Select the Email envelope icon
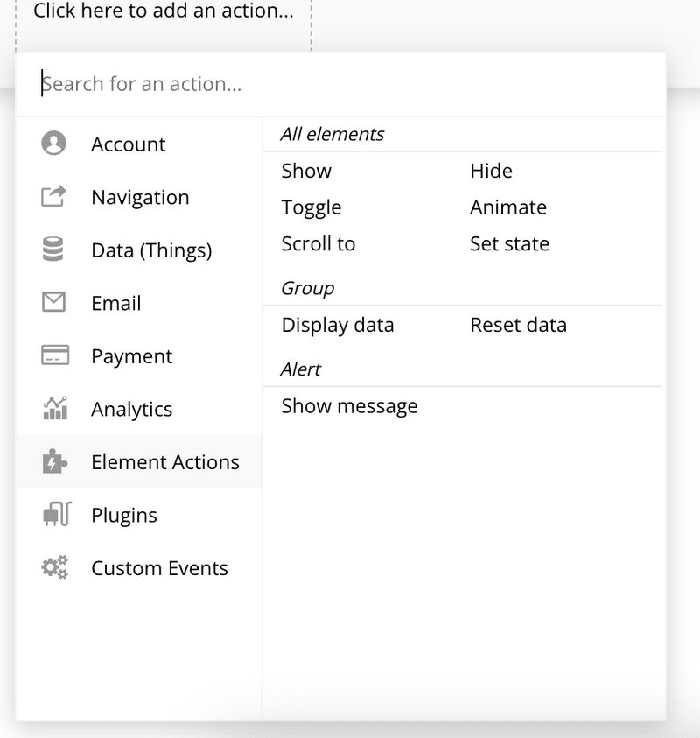Image resolution: width=700 pixels, height=738 pixels. 53,302
